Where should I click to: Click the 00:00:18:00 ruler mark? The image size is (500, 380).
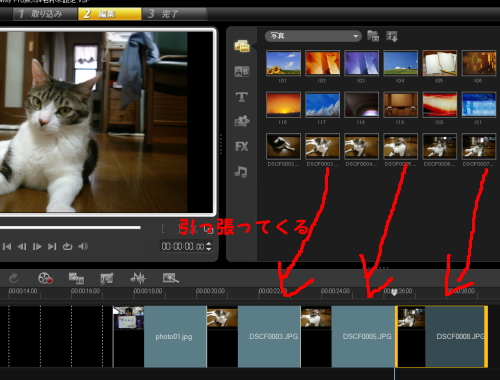148,291
